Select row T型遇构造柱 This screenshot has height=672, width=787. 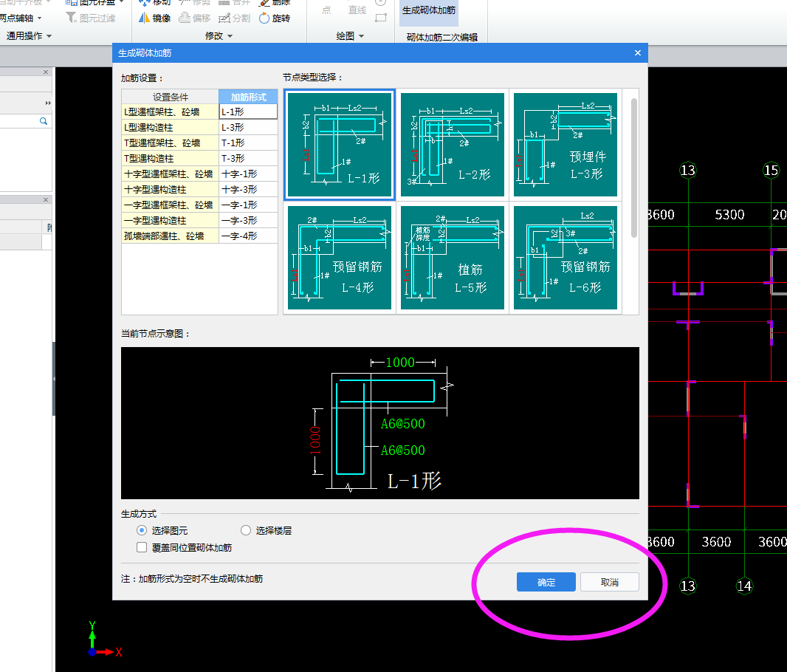point(170,159)
